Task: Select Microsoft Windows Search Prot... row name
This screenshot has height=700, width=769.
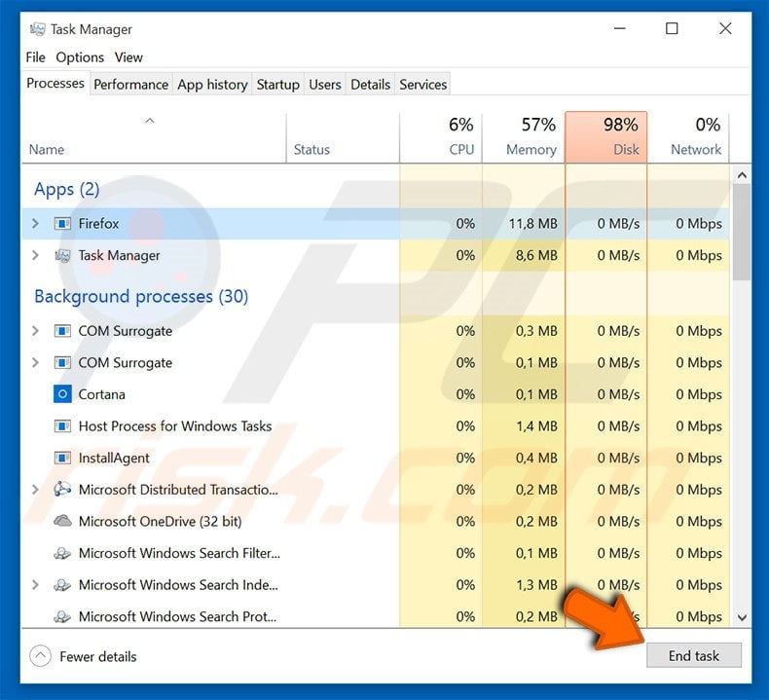Action: point(177,616)
